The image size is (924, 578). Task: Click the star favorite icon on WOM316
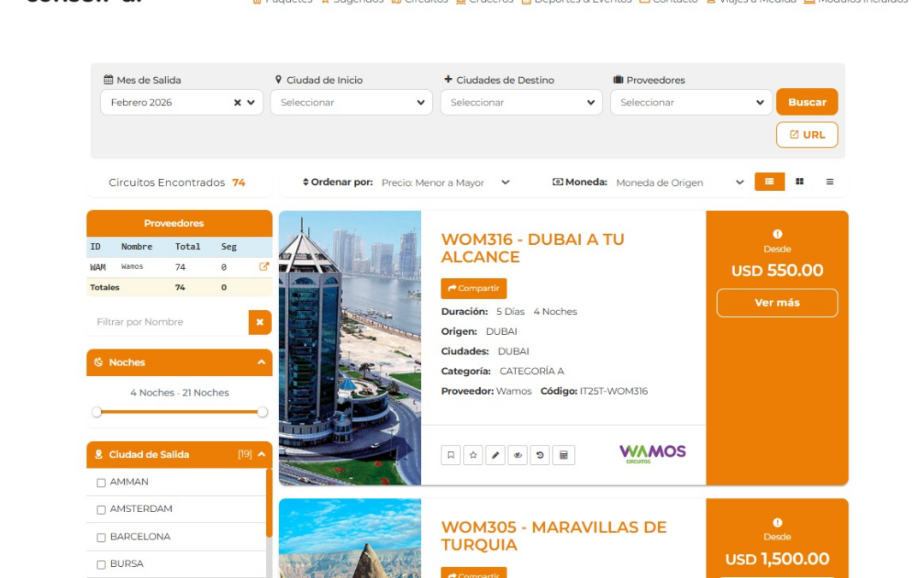coord(473,456)
